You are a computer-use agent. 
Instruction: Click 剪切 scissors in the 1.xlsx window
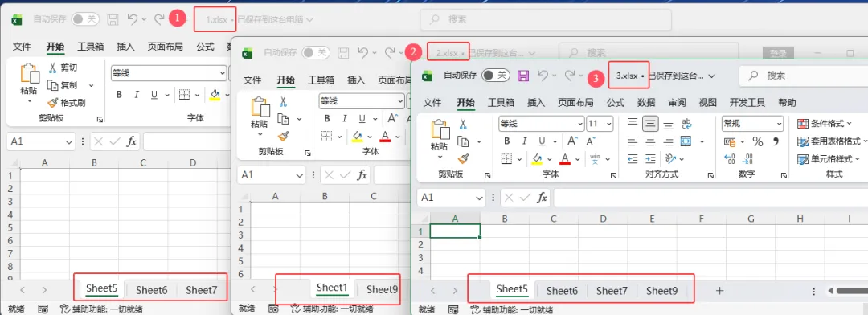coord(52,67)
